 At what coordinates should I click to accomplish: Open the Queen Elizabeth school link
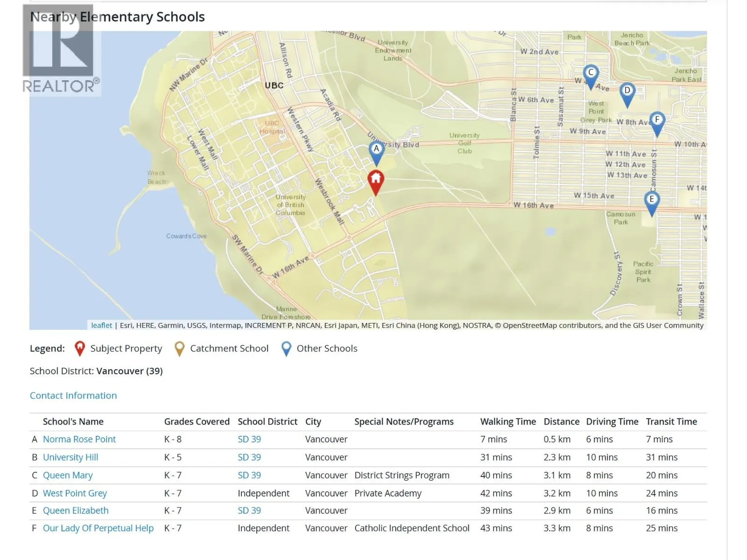coord(76,511)
